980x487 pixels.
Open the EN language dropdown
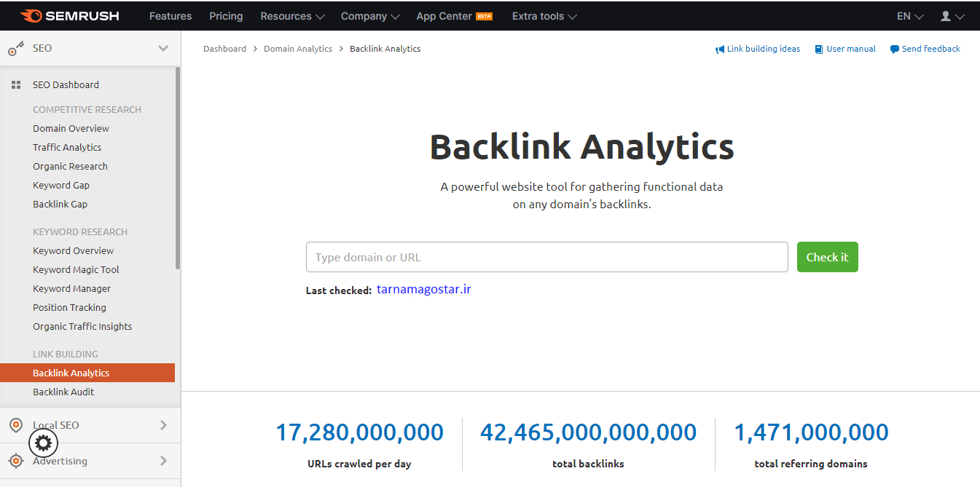point(910,16)
